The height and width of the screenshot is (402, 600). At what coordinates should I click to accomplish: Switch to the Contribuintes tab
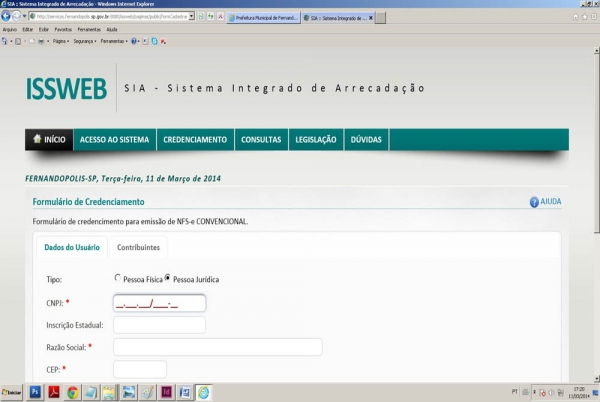coord(138,246)
